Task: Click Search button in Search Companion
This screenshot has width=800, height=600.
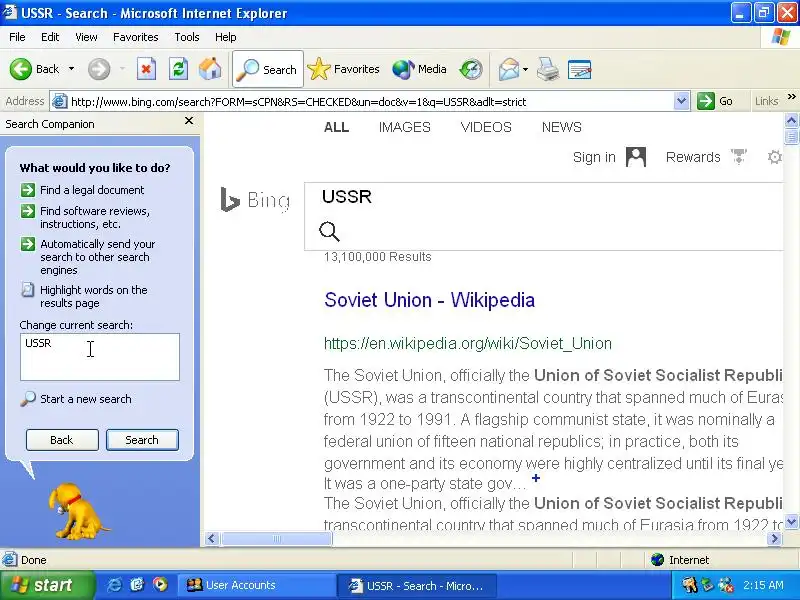Action: point(142,440)
